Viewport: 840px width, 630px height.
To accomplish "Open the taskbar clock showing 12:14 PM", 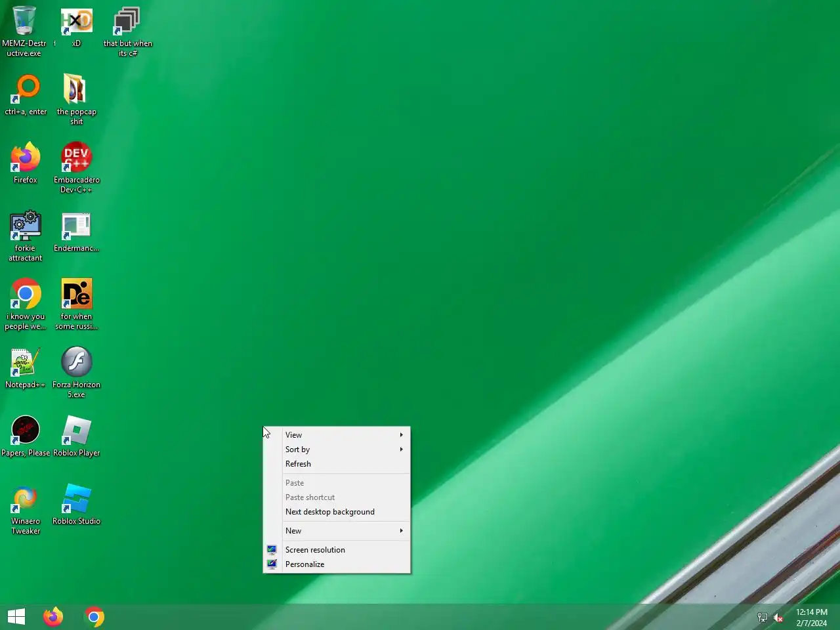I will pyautogui.click(x=812, y=618).
